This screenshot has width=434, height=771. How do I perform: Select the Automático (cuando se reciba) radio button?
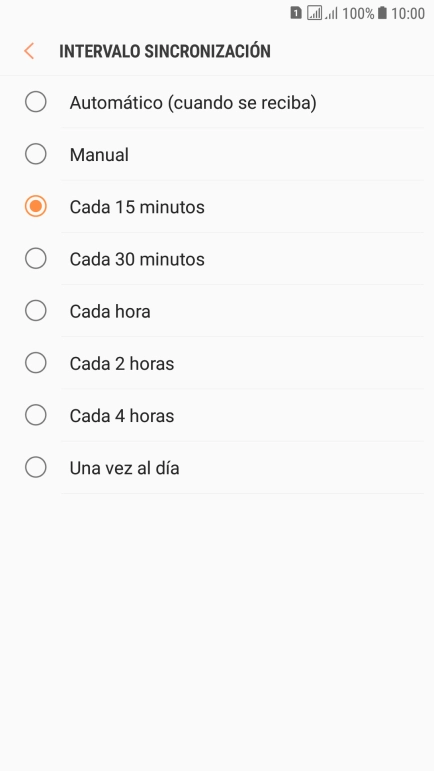pyautogui.click(x=36, y=102)
